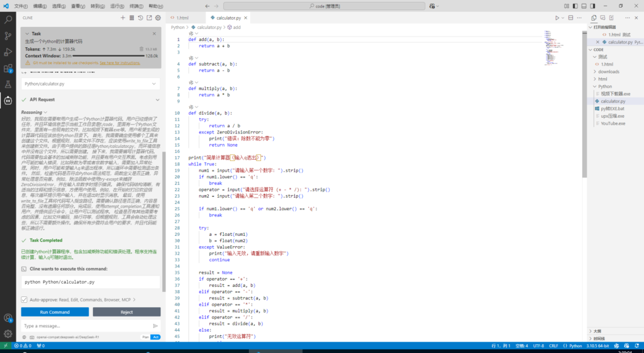
Task: Switch to the 1.html tab
Action: click(182, 18)
